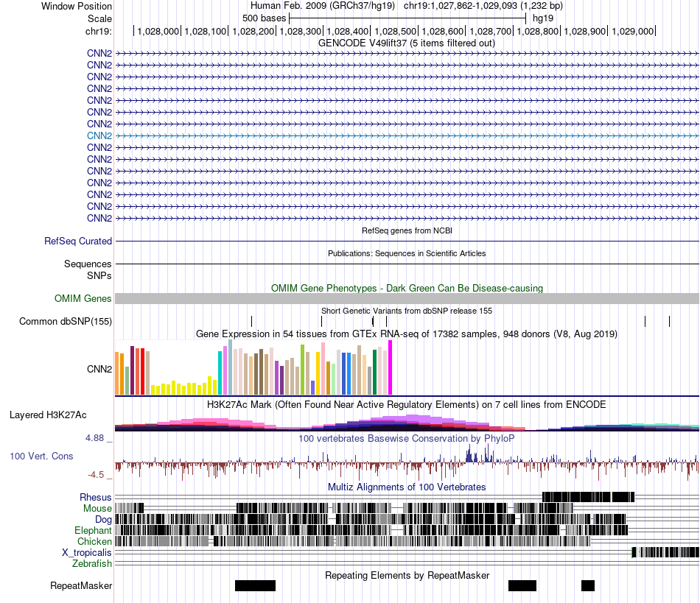Screen dimensions: 700x603
Task: Click the CNN2 label beside GTEx bar chart
Action: click(99, 369)
